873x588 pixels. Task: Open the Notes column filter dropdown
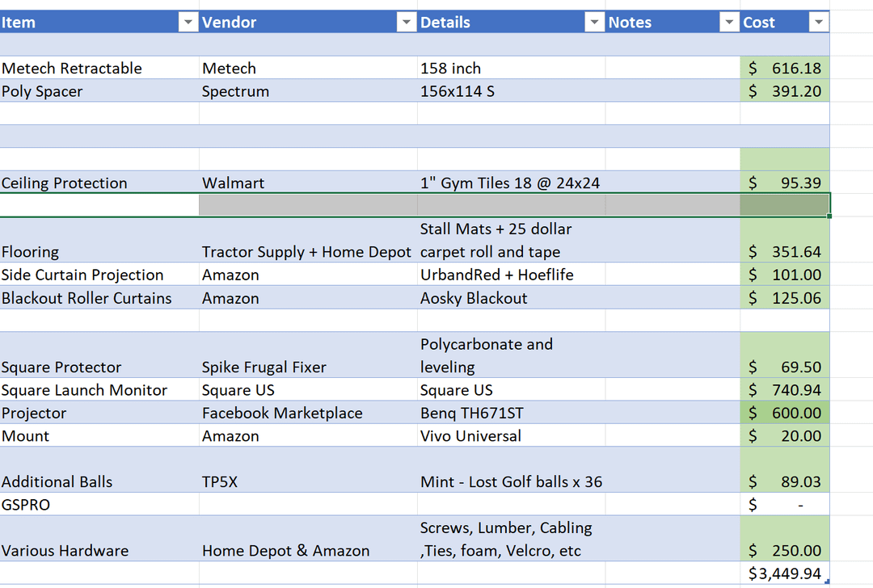(x=729, y=23)
